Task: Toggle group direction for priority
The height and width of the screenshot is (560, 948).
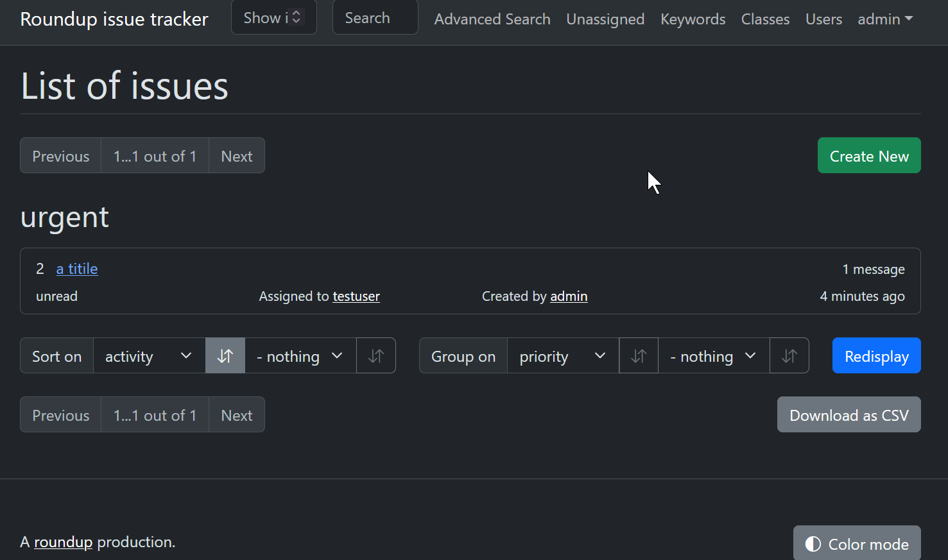Action: coord(638,356)
